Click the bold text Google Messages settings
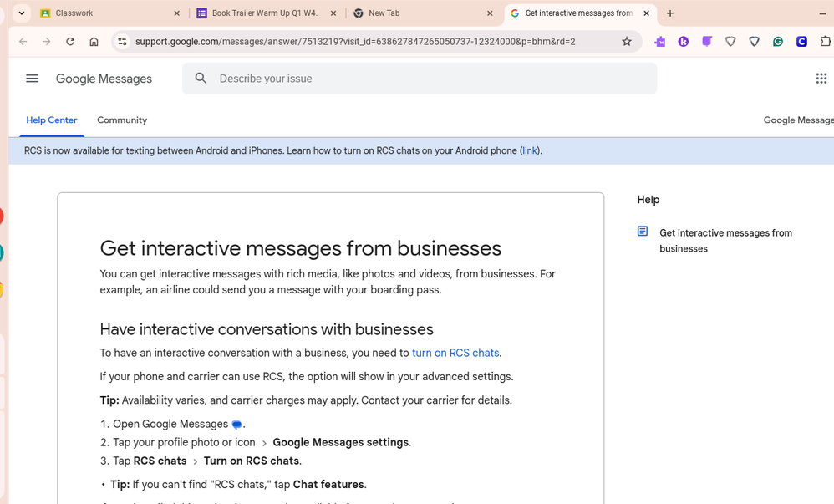Viewport: 834px width, 504px height. click(x=341, y=442)
